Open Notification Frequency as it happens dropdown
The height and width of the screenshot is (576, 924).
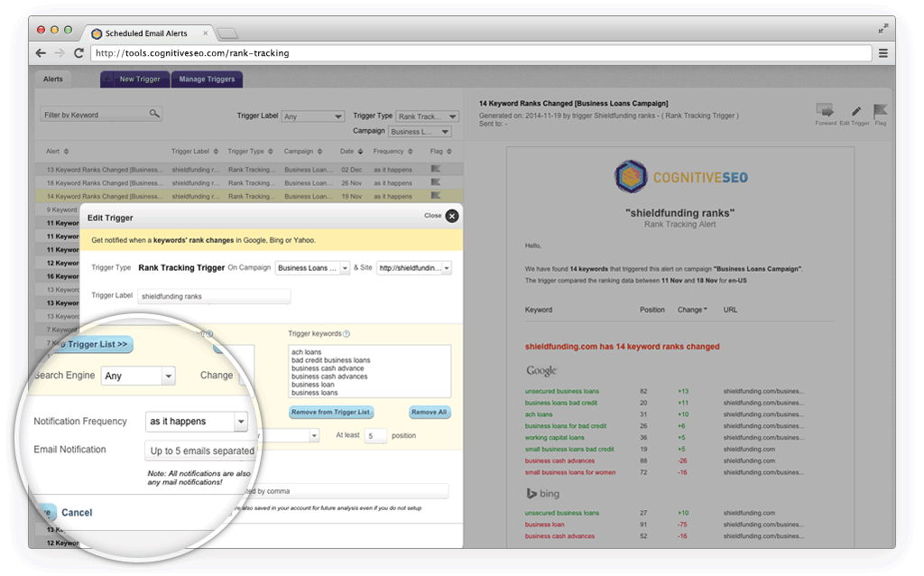pyautogui.click(x=196, y=421)
